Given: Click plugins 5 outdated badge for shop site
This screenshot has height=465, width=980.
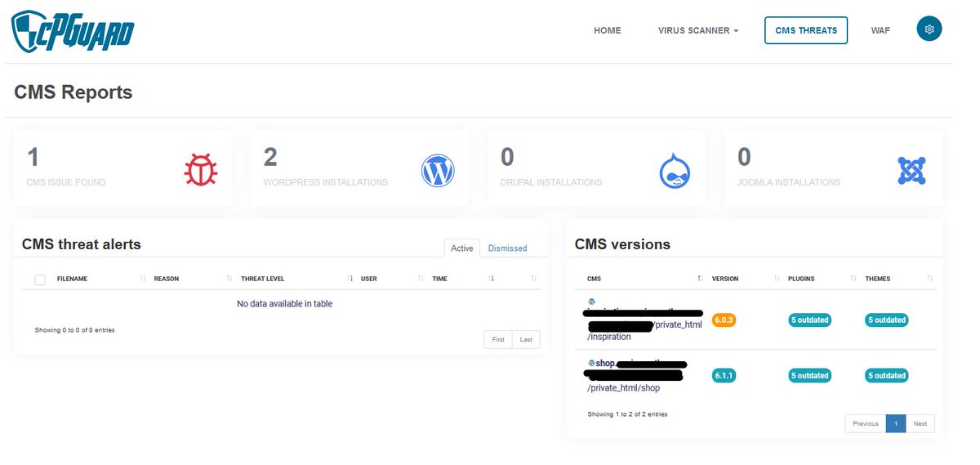Looking at the screenshot, I should pyautogui.click(x=809, y=376).
